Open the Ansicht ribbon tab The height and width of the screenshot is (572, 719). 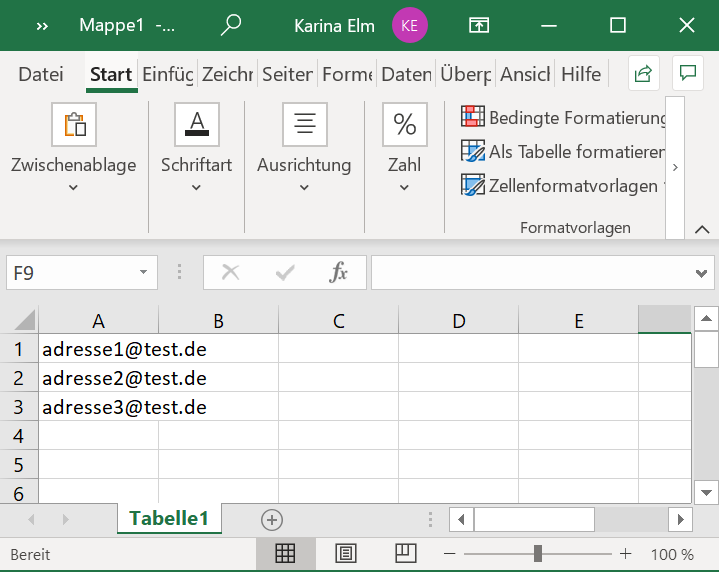click(525, 74)
